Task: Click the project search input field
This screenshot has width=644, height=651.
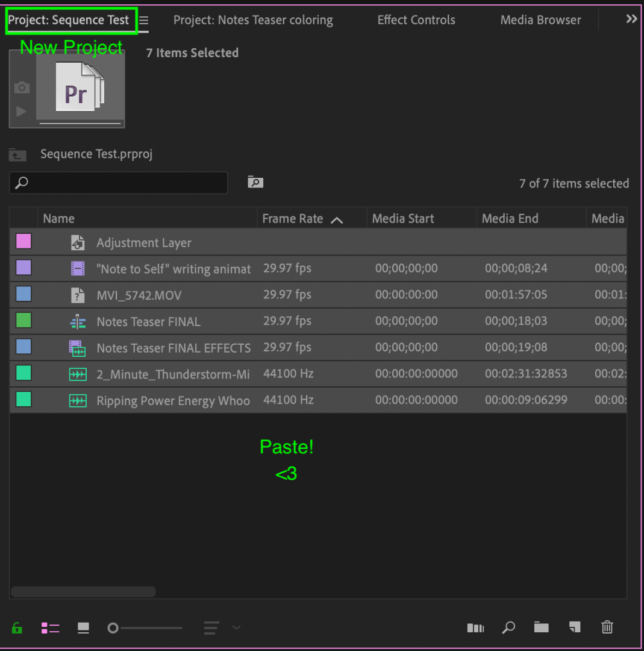Action: click(118, 183)
